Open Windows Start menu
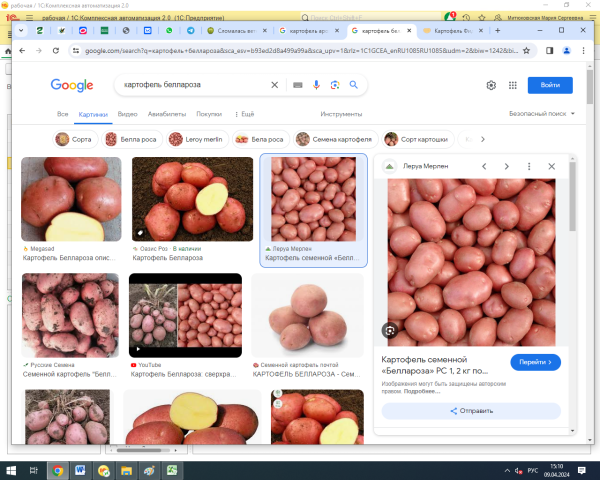600x480 pixels. click(x=12, y=469)
